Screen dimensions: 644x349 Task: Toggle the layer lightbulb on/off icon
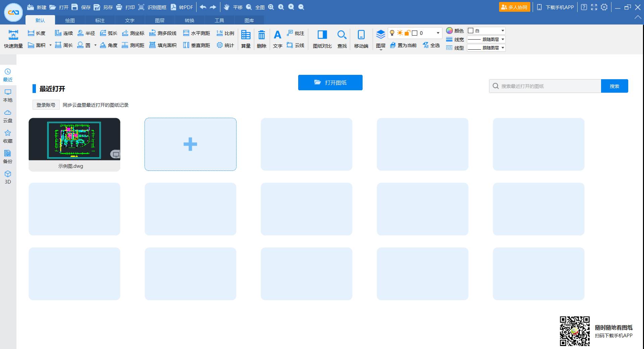[392, 33]
